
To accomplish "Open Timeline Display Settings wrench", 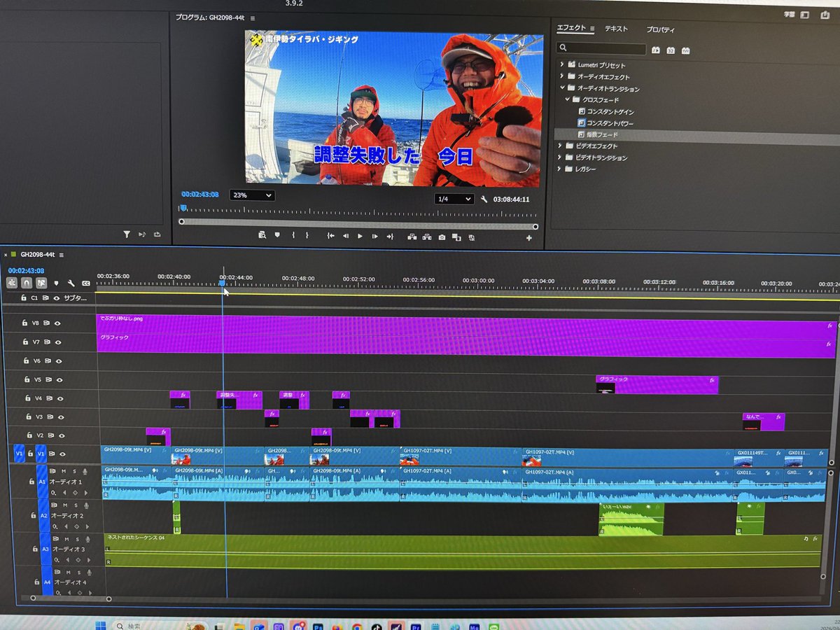I will [x=71, y=283].
